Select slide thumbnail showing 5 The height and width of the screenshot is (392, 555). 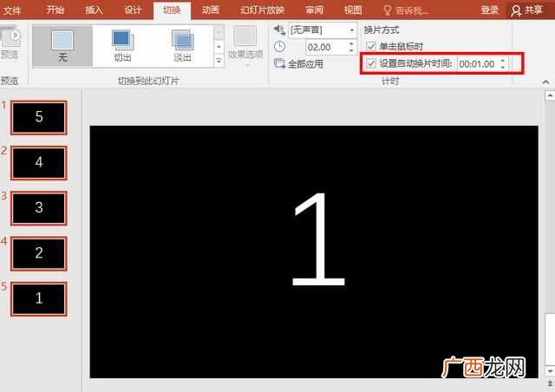[39, 118]
